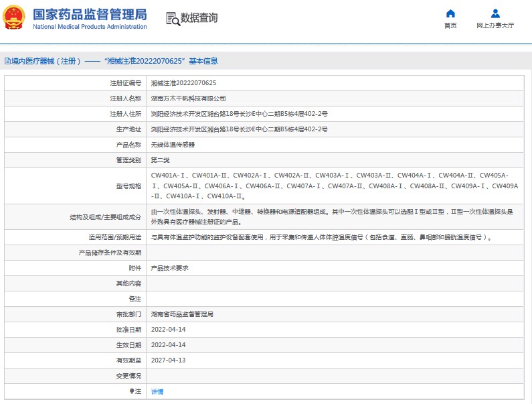532x404 pixels.
Task: Select 第二类 management class value
Action: click(x=160, y=160)
